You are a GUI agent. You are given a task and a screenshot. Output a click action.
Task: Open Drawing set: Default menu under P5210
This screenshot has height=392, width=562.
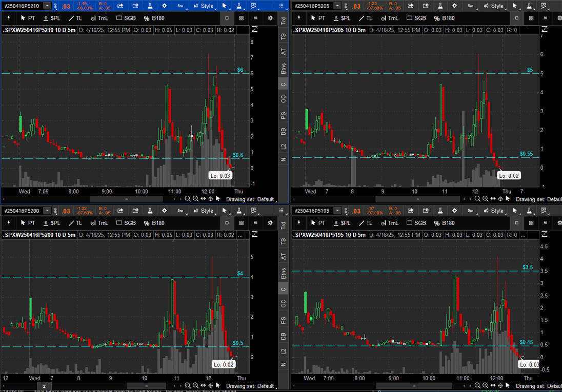pyautogui.click(x=251, y=199)
